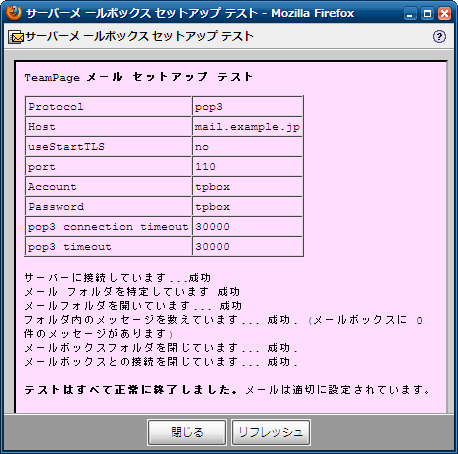Screen dimensions: 458x454
Task: Click the line 'メールボックスとの接続を閉じています... 成功'
Action: coord(161,362)
